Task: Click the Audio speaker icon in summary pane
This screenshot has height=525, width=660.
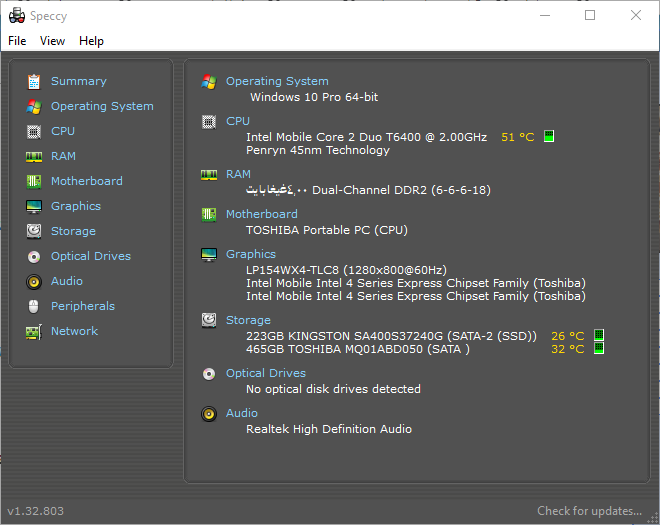Action: [x=209, y=414]
